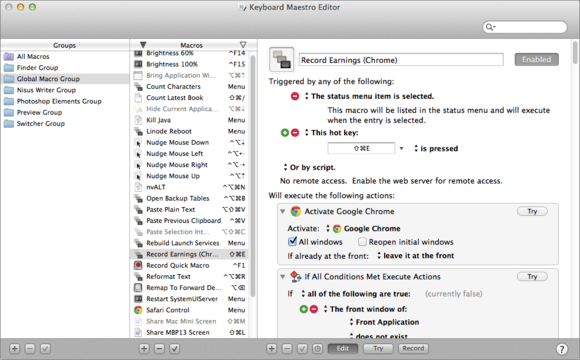Open the All Macros group
This screenshot has width=580, height=360.
[65, 57]
